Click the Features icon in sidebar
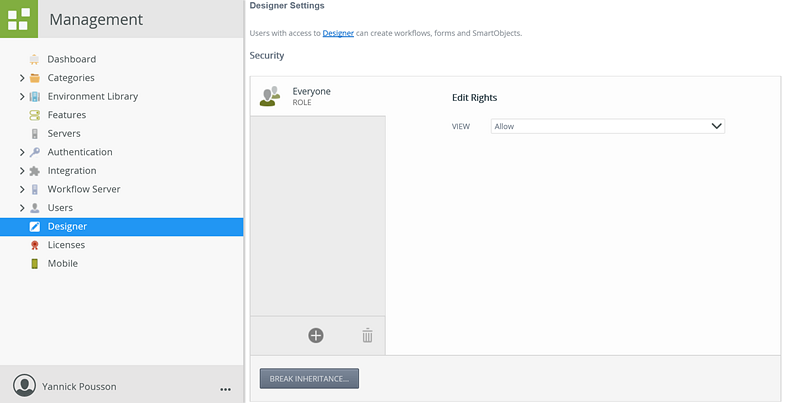This screenshot has width=800, height=403. pos(35,115)
